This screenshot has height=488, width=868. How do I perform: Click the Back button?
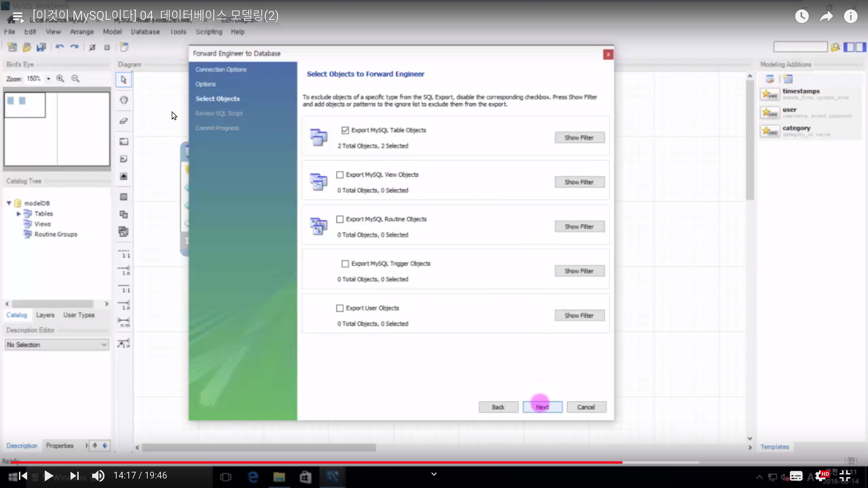click(x=498, y=407)
